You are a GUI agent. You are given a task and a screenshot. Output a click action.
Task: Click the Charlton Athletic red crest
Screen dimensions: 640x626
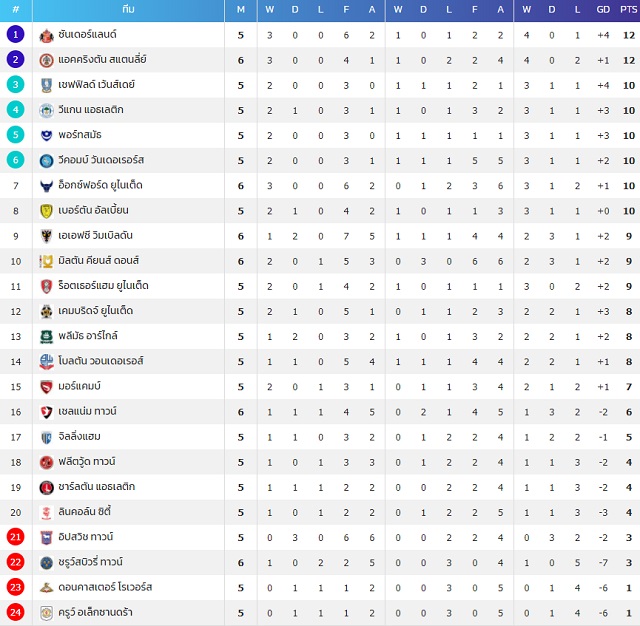47,487
